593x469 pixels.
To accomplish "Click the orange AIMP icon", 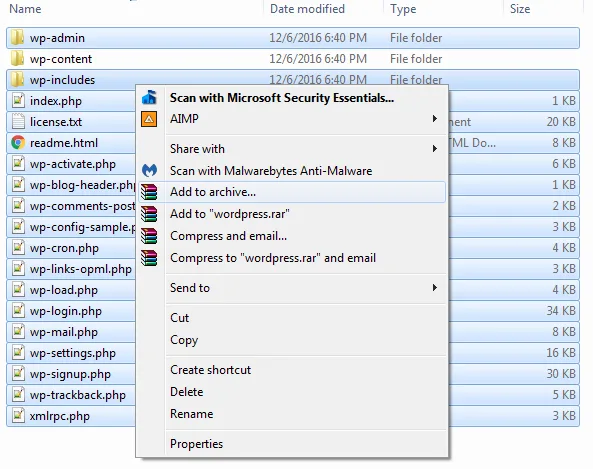I will (149, 119).
